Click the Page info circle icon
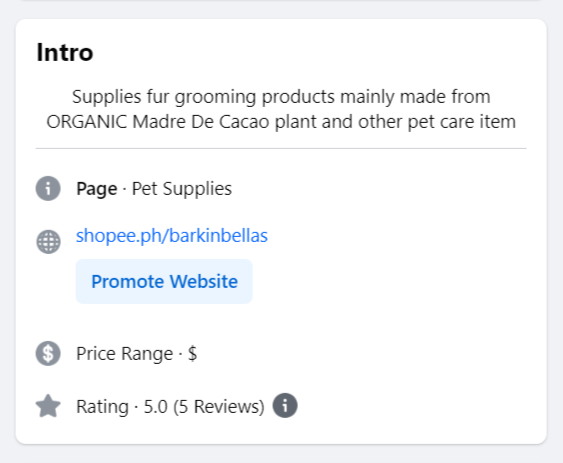Screen dimensions: 563x463 tap(48, 189)
